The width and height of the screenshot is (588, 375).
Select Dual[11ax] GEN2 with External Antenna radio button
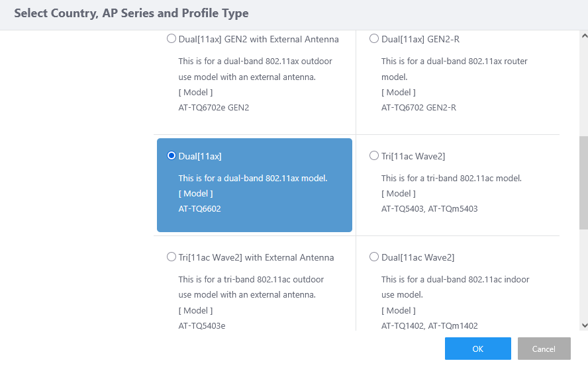click(x=171, y=39)
